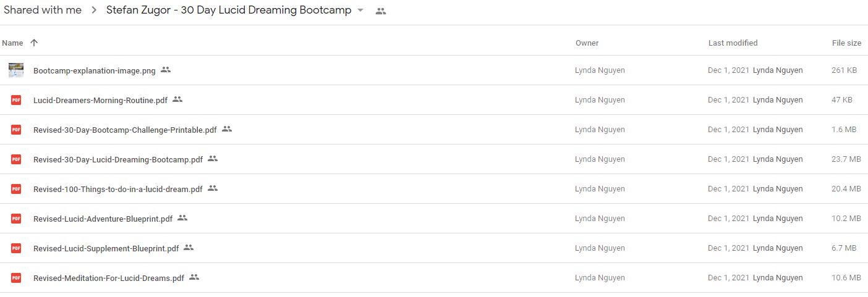Sort by Last modified column header
The image size is (868, 297).
733,43
